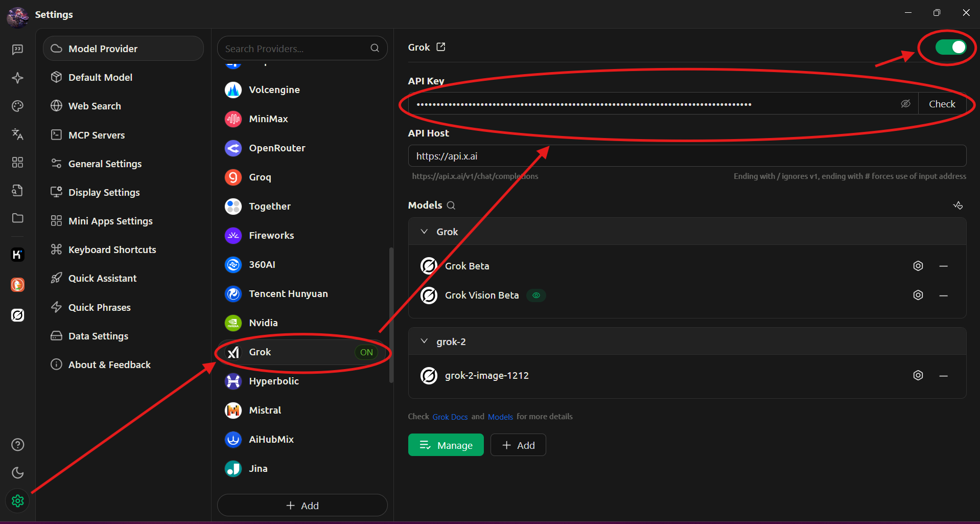The width and height of the screenshot is (980, 524).
Task: Open the pinned Grok mini app icon
Action: [17, 315]
